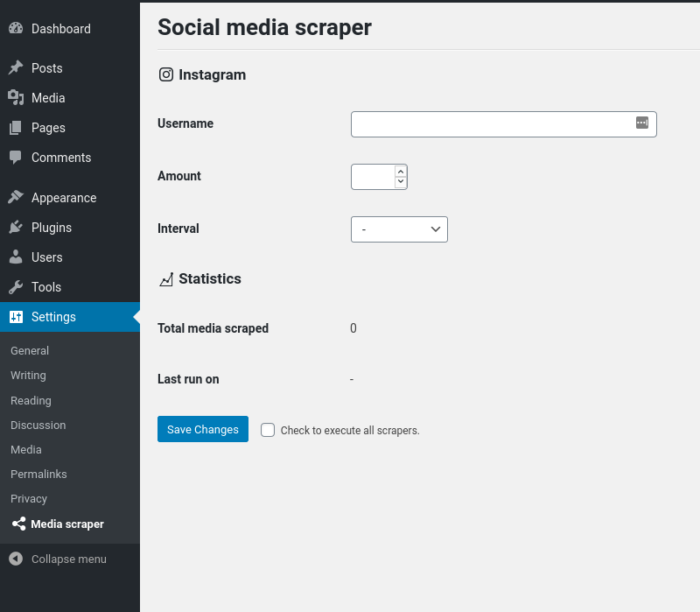Click the Total media scraped value 0
This screenshot has width=700, height=612.
353,328
